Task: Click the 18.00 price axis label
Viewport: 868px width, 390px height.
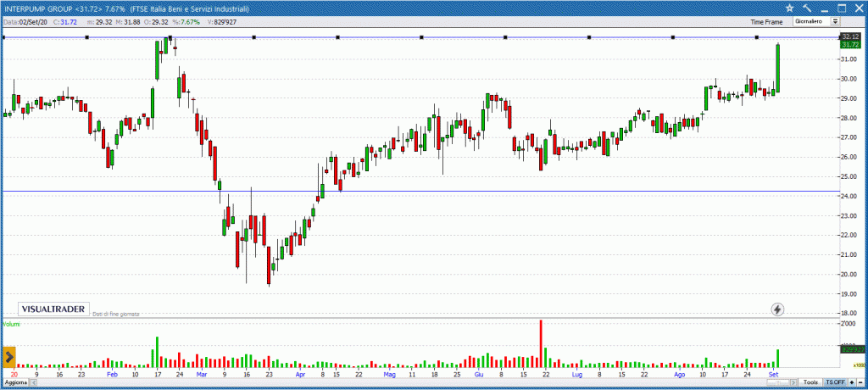Action: tap(849, 314)
